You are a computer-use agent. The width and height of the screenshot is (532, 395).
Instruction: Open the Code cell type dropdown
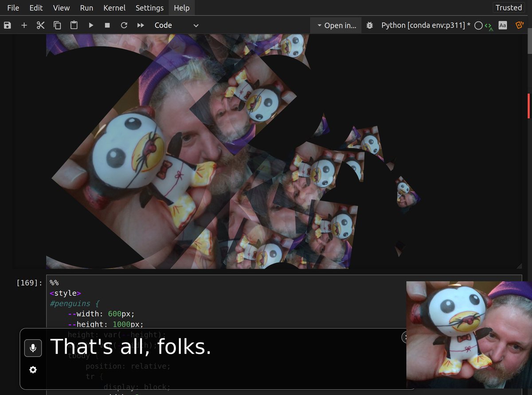point(176,25)
